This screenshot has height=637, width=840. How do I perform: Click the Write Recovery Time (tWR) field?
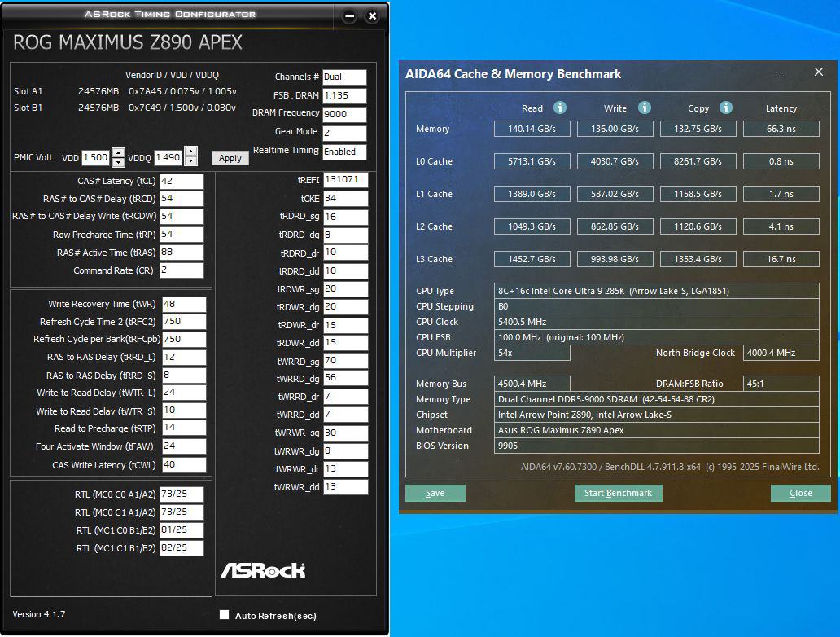pyautogui.click(x=184, y=304)
